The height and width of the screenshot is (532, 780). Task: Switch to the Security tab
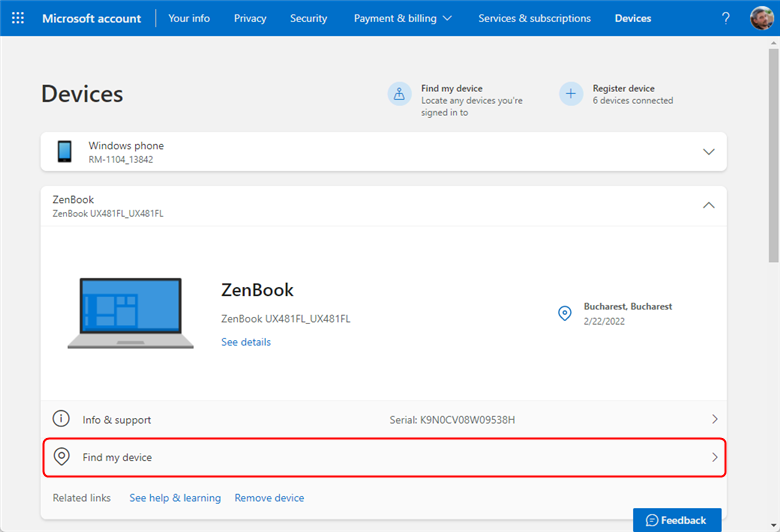point(308,18)
